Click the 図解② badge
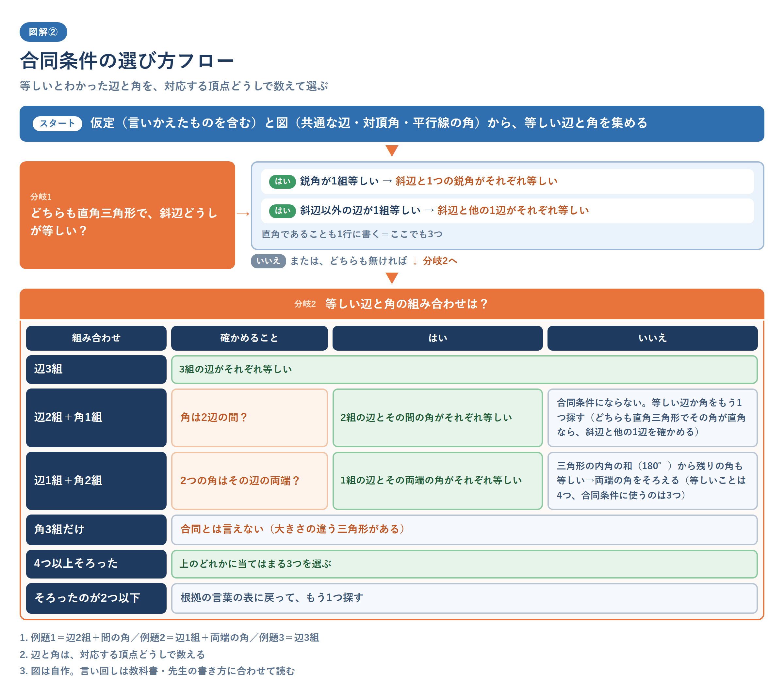This screenshot has width=784, height=698. pos(43,32)
